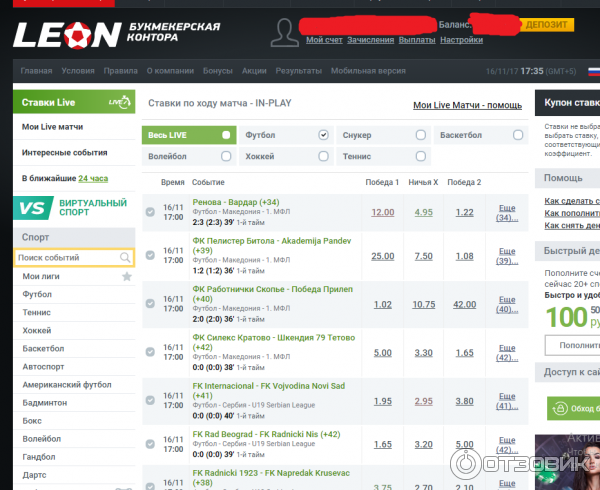Open the VS Виртуальный спорт banner
Screen dimensions: 600x490
pos(76,208)
